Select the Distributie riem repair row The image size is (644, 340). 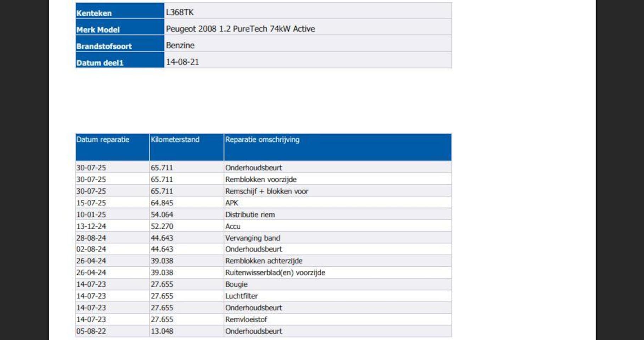coord(250,215)
